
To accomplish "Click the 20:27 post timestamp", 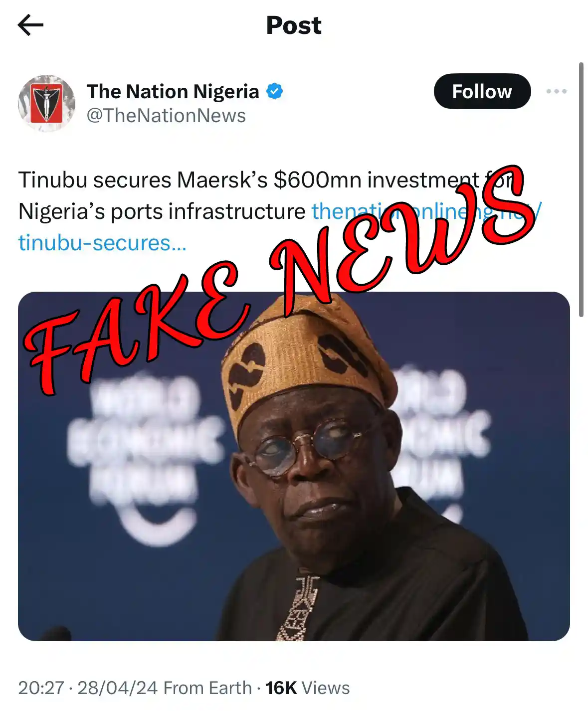I will point(41,688).
